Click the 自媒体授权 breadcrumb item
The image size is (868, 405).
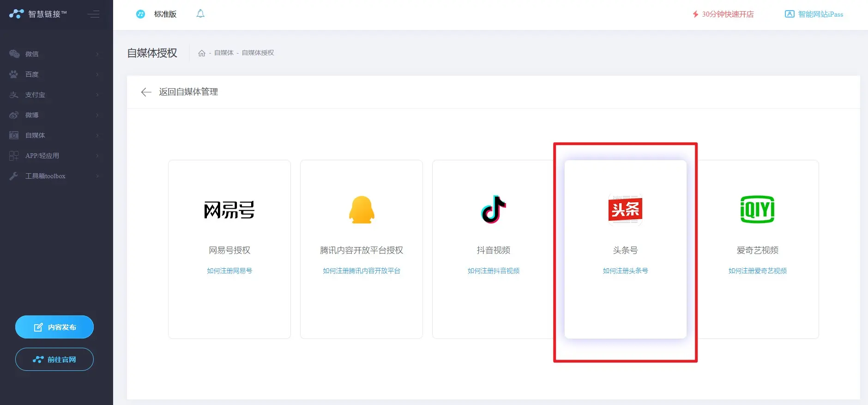point(258,53)
